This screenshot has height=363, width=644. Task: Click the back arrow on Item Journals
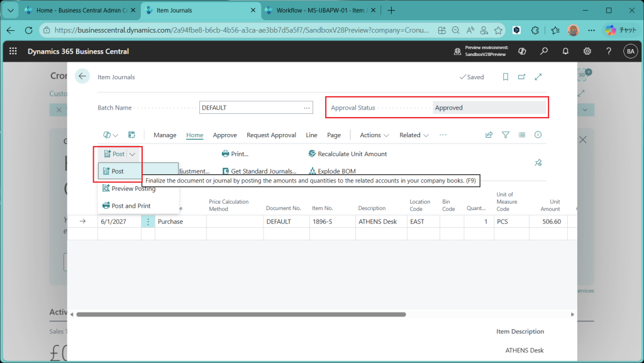pyautogui.click(x=82, y=77)
